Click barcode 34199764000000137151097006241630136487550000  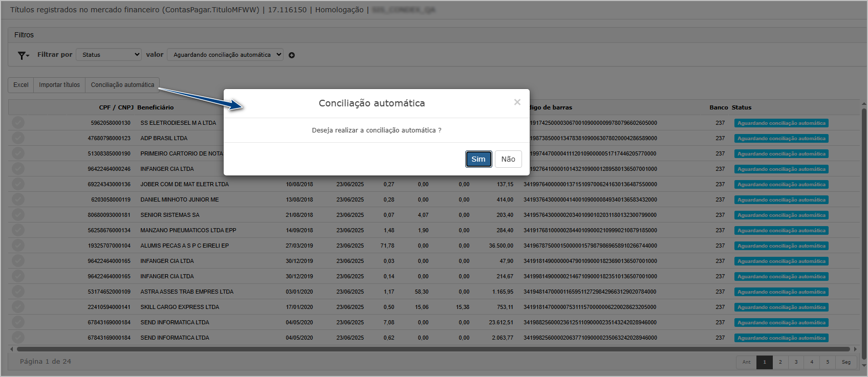click(590, 184)
